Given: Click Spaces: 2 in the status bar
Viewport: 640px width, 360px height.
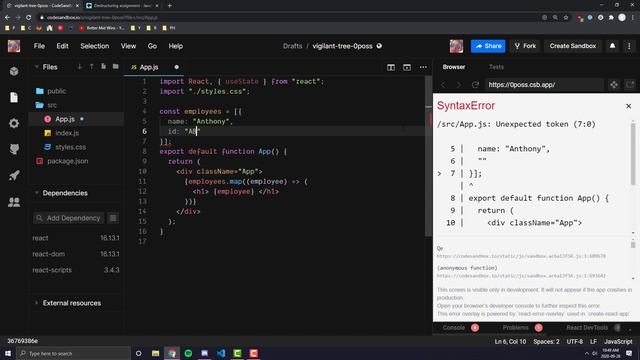Looking at the screenshot, I should tap(546, 342).
